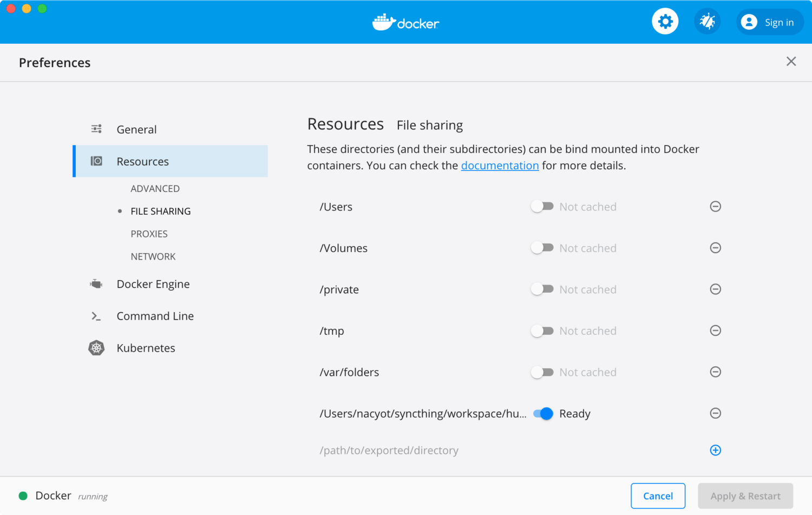The width and height of the screenshot is (812, 515).
Task: Open the troubleshoot bug icon
Action: tap(708, 22)
